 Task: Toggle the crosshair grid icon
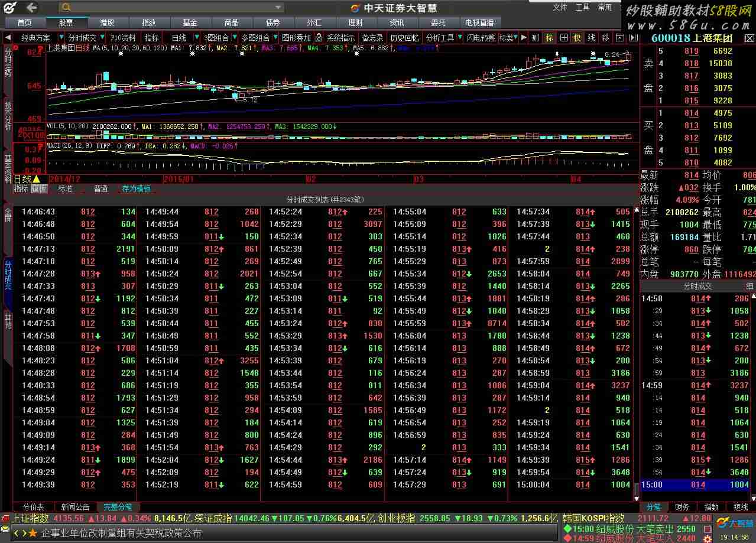click(564, 38)
